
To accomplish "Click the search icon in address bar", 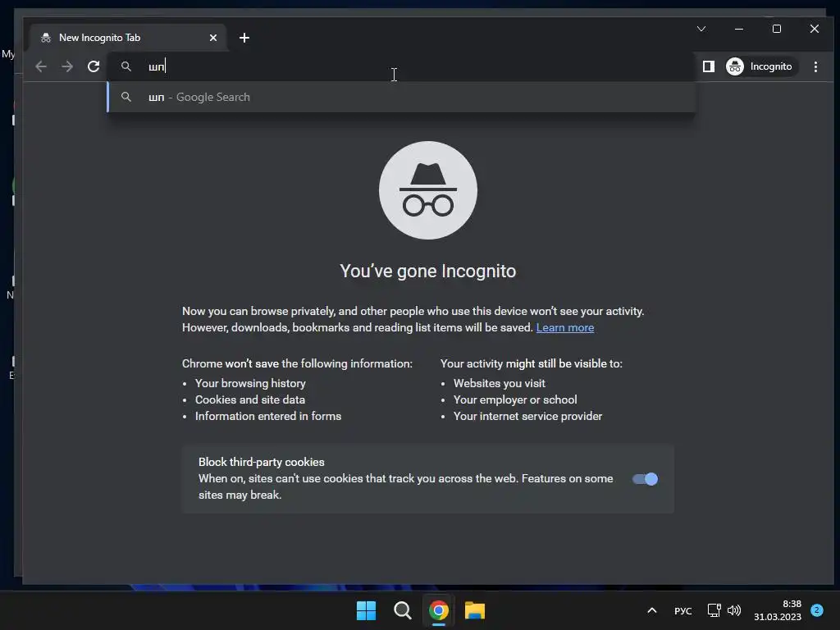I will [x=126, y=66].
